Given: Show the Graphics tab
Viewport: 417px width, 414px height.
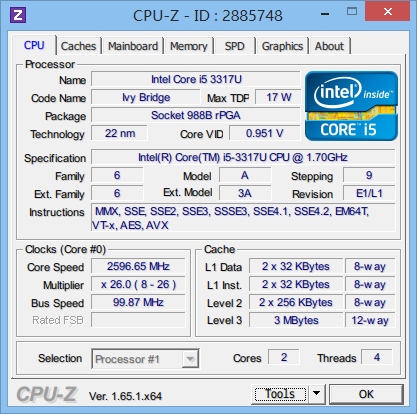Looking at the screenshot, I should [282, 46].
